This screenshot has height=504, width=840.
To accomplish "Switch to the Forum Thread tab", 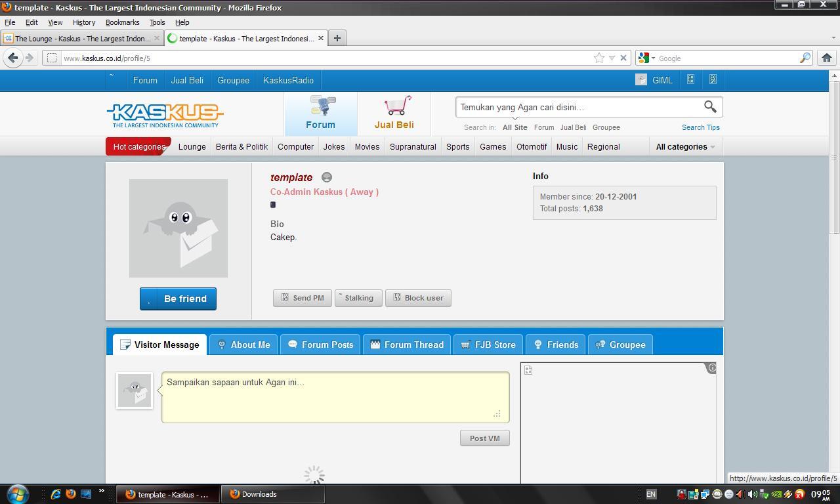I will pyautogui.click(x=407, y=345).
